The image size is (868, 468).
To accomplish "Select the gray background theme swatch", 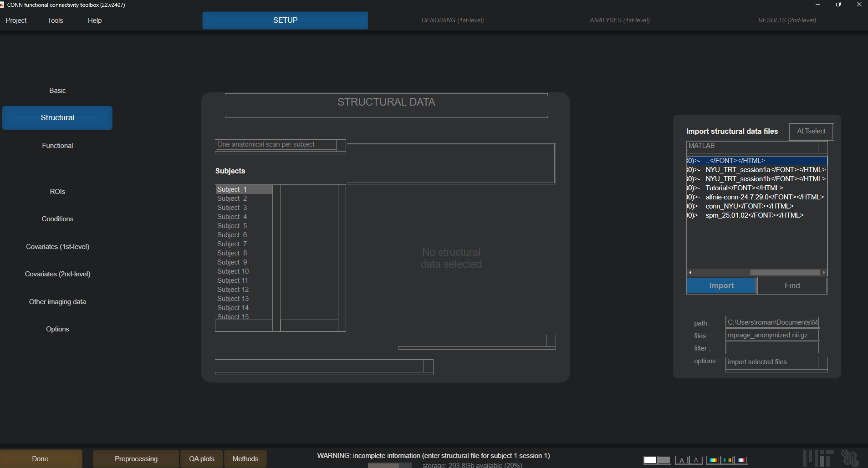I will pos(664,460).
